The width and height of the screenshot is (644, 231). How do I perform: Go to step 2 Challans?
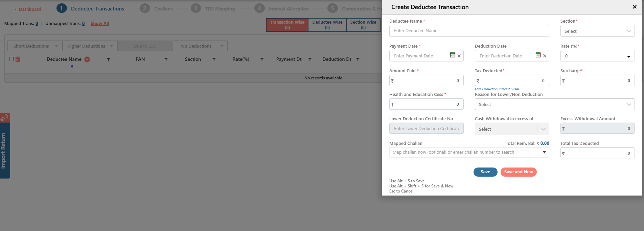[156, 8]
